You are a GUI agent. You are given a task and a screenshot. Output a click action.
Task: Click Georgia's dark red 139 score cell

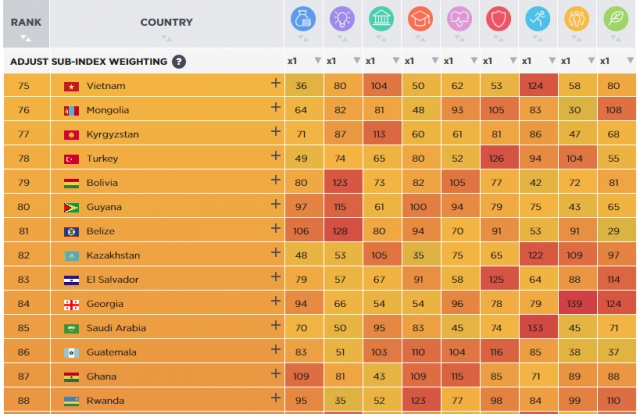[x=576, y=304]
